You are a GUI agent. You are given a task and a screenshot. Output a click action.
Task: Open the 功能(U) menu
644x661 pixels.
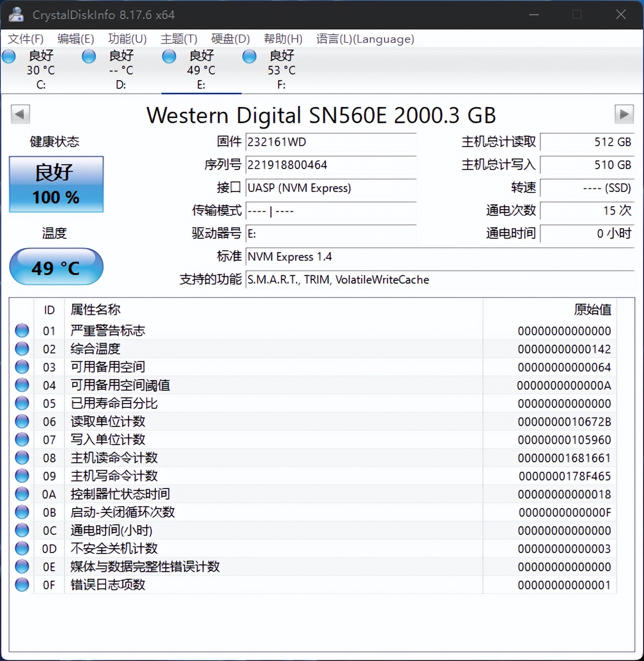127,39
